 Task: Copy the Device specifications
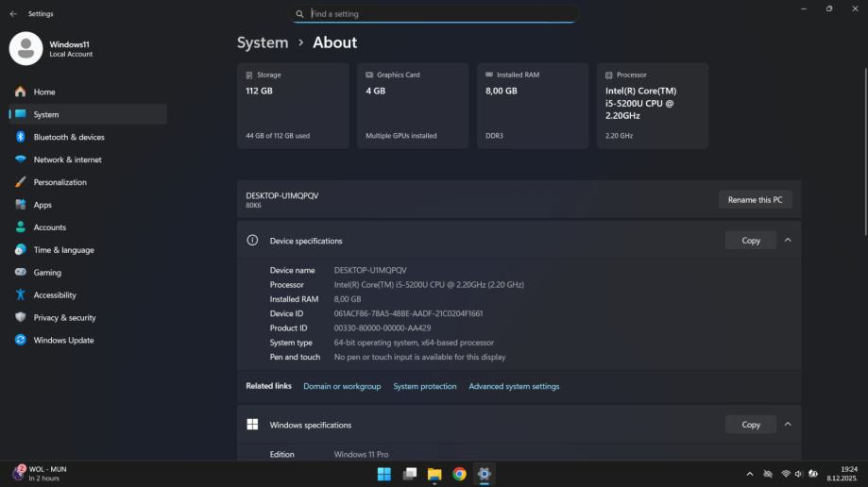pos(750,240)
